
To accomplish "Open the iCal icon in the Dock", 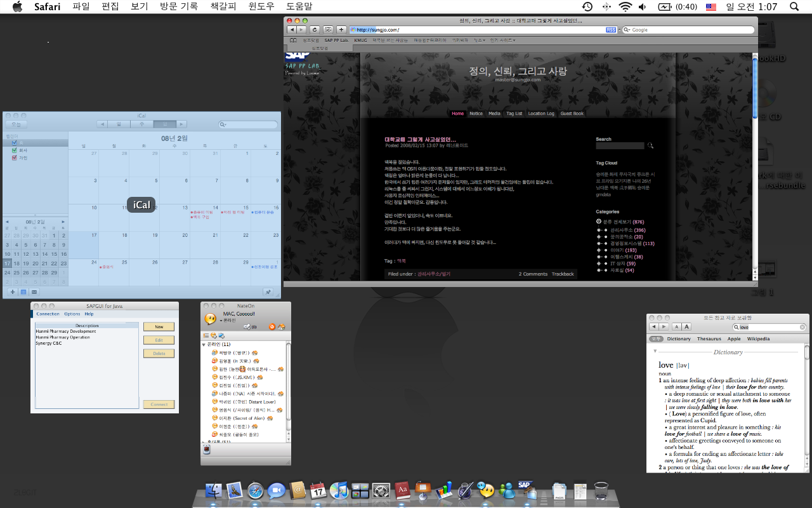I will pyautogui.click(x=318, y=491).
